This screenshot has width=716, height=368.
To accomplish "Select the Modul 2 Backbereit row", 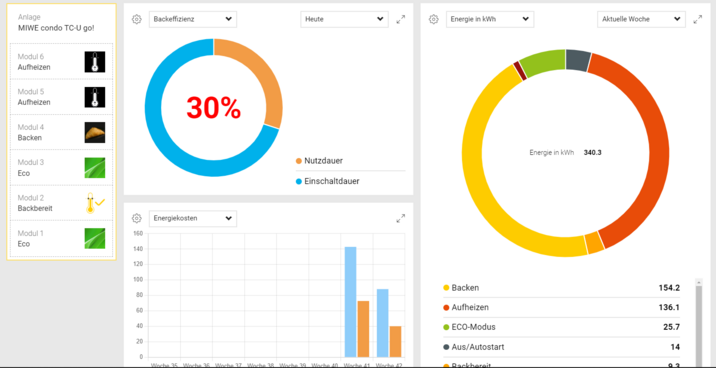I will pos(61,203).
